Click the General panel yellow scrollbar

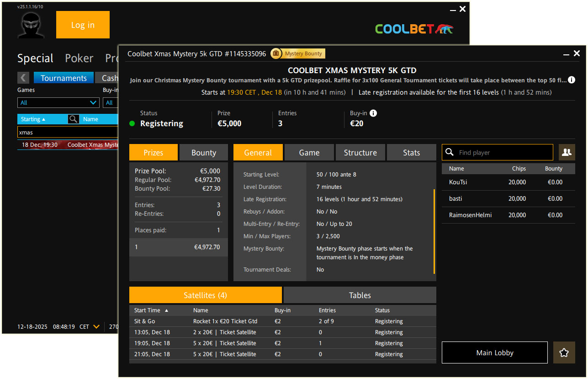(x=434, y=231)
